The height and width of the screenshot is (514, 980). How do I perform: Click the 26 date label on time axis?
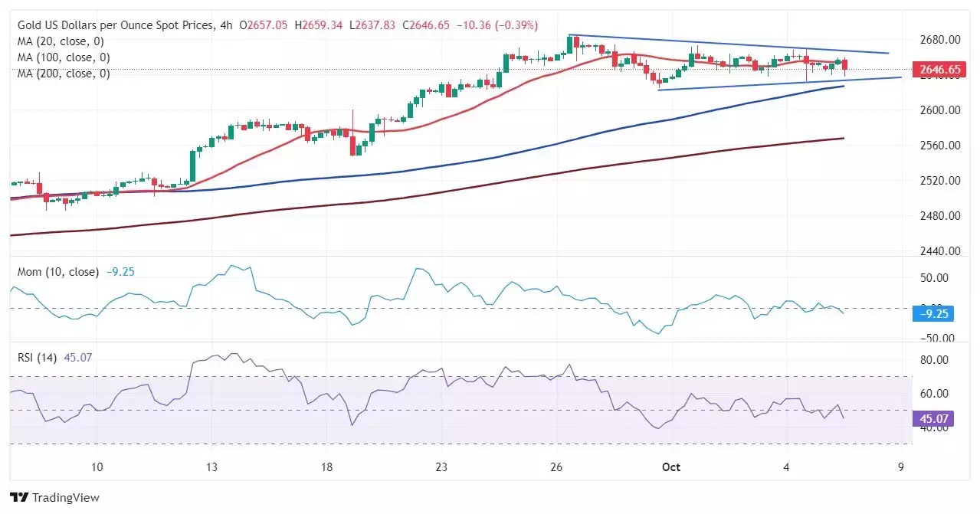(x=557, y=467)
